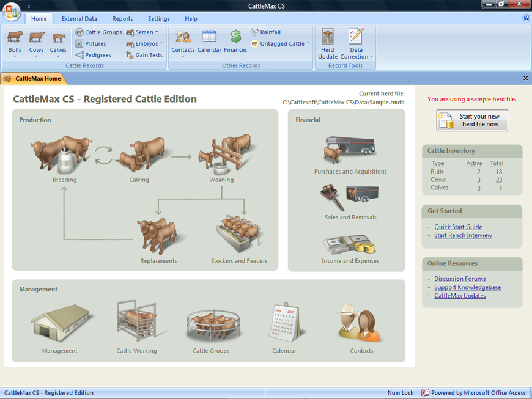Click the sample herd file warning text

[471, 100]
